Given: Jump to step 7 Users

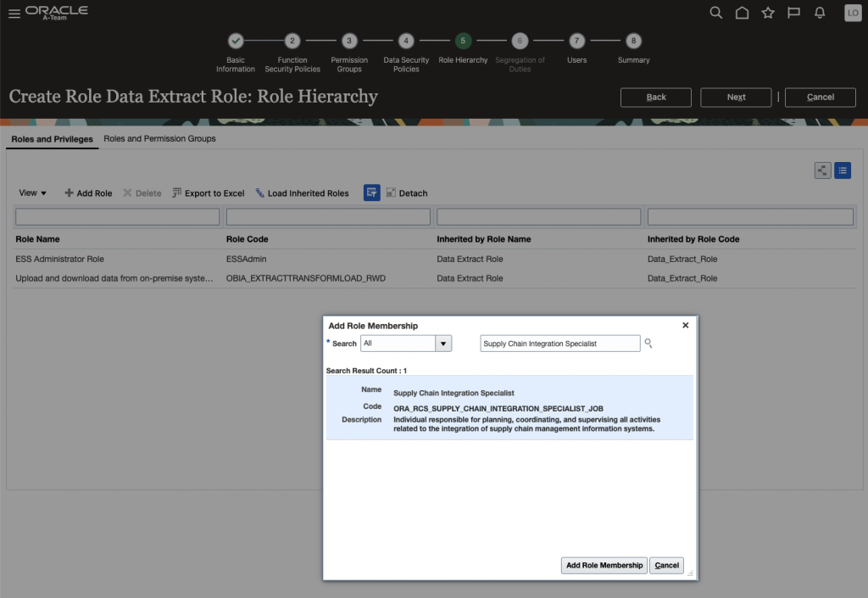Looking at the screenshot, I should coord(576,41).
